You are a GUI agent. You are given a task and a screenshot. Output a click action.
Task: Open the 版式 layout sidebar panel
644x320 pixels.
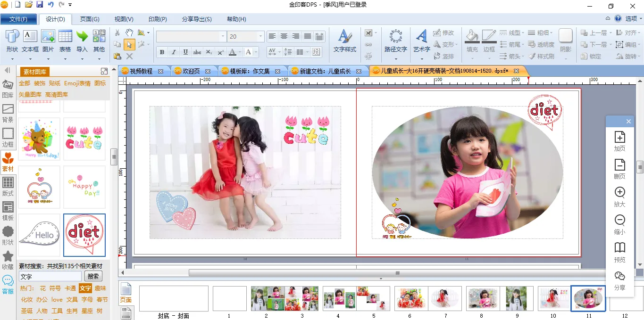(x=8, y=187)
